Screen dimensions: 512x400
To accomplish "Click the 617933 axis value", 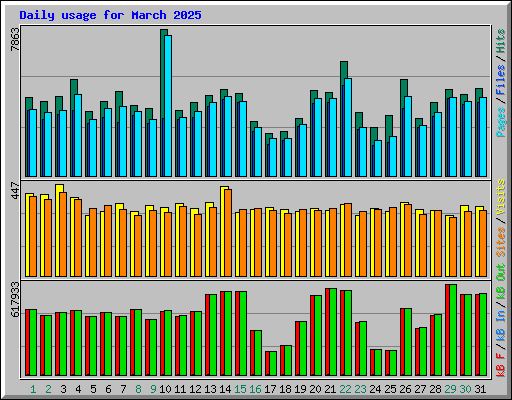I will click(x=15, y=299).
